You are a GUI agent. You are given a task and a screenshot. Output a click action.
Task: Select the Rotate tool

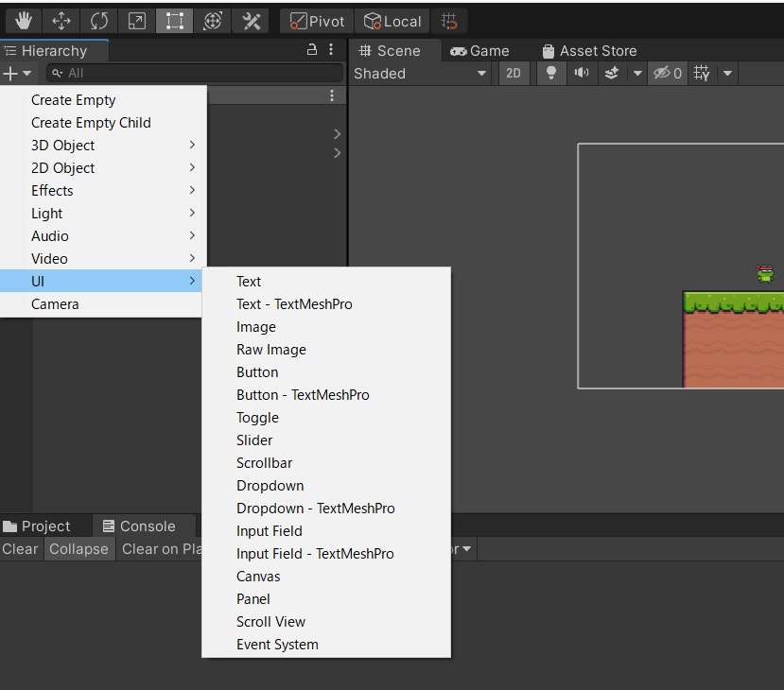coord(99,21)
